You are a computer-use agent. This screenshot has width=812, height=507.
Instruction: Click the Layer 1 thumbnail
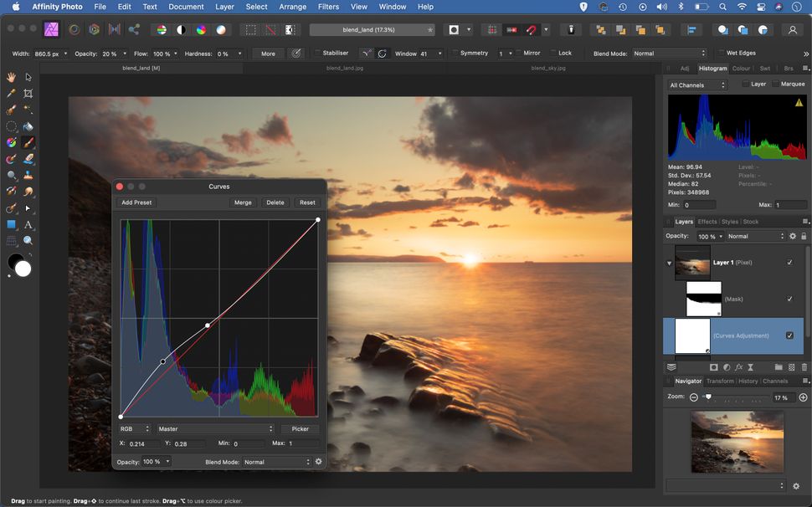click(x=693, y=262)
